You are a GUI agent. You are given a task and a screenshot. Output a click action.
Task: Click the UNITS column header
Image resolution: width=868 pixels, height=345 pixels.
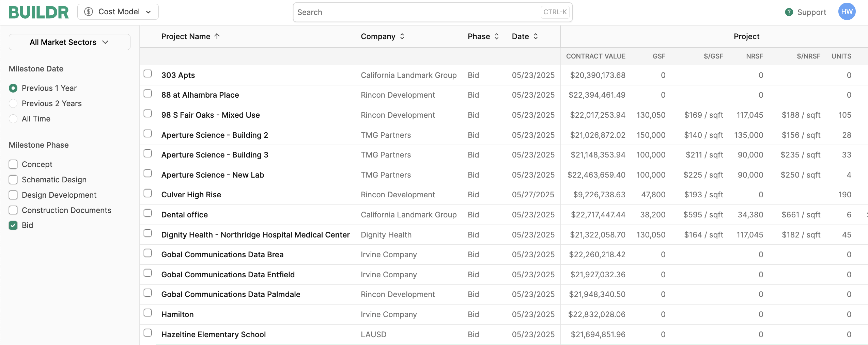point(841,56)
